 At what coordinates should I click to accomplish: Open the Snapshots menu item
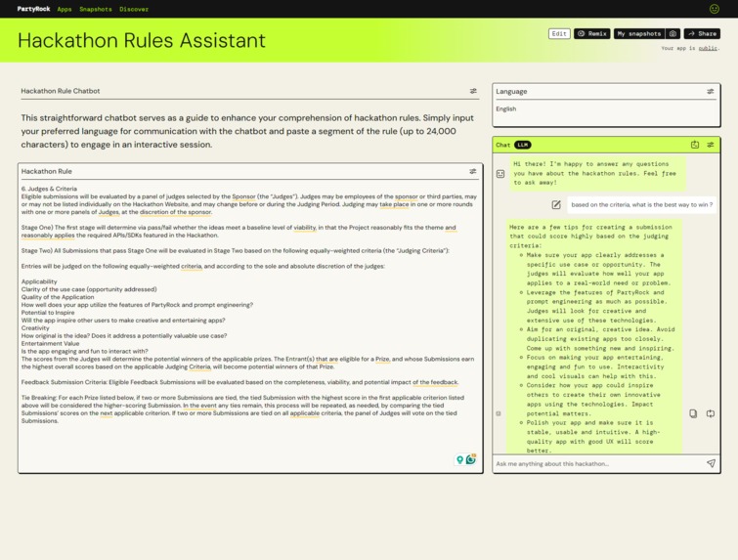click(x=96, y=9)
